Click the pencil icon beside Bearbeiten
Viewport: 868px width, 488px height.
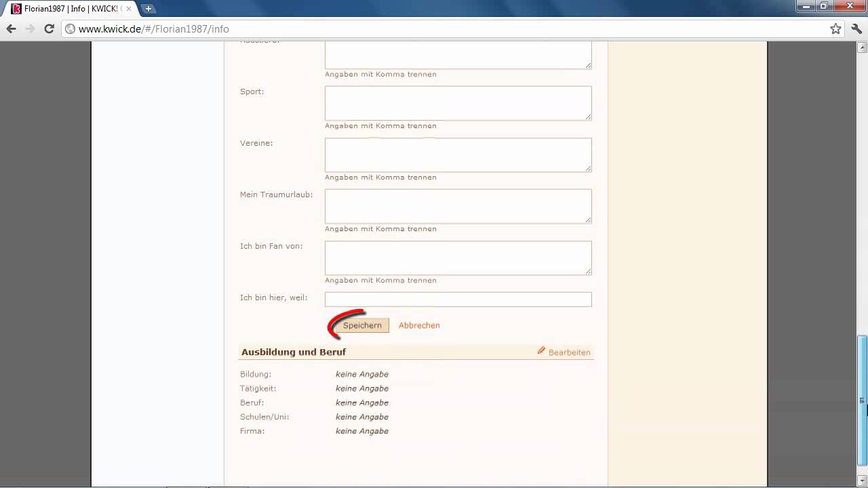point(541,350)
